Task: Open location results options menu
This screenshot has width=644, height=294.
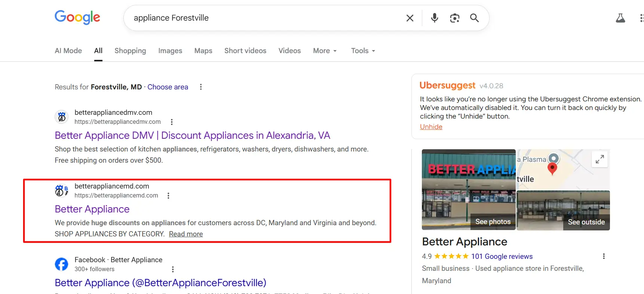Action: pos(201,87)
